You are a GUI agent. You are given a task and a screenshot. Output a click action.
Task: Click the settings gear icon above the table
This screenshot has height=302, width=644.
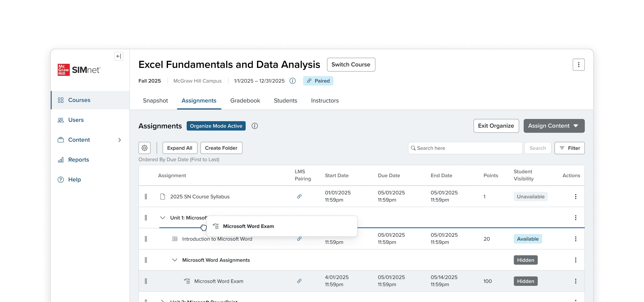[x=145, y=148]
